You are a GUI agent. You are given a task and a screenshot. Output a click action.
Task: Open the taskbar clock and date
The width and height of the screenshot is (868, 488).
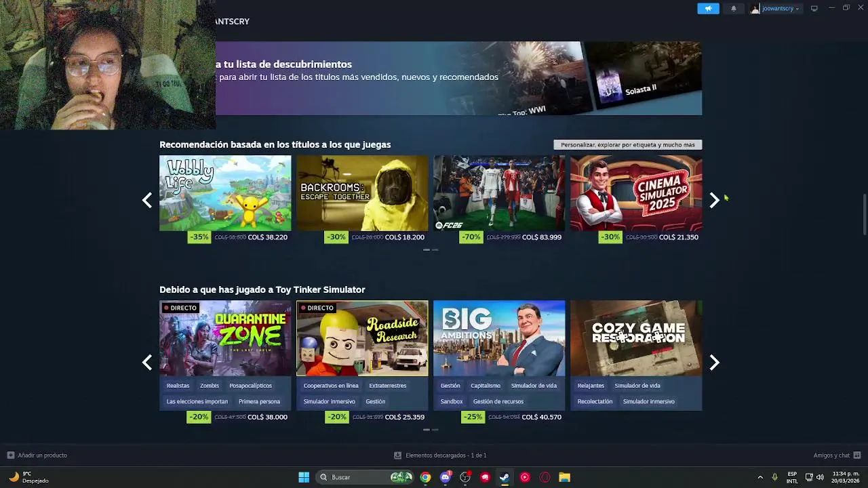click(x=846, y=477)
